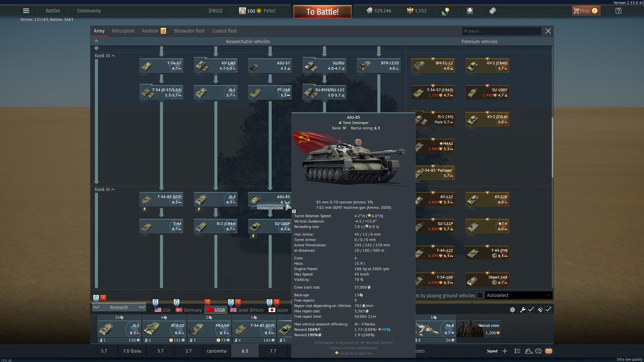Switch to the Bluewater fleet tab
The width and height of the screenshot is (644, 362).
[x=189, y=31]
